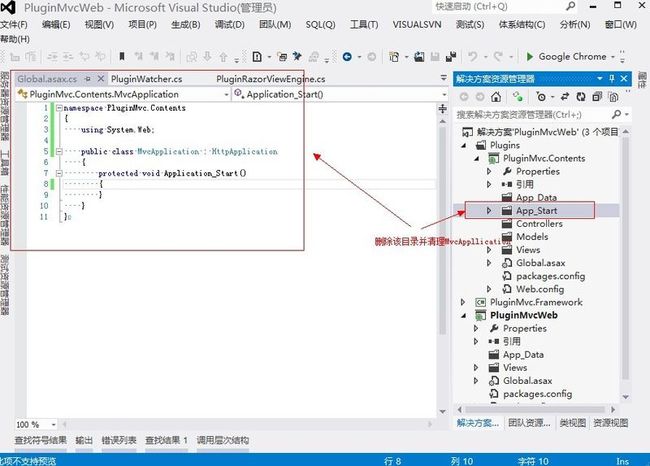
Task: Collapse the PluginMvcWeb project node
Action: 464,316
